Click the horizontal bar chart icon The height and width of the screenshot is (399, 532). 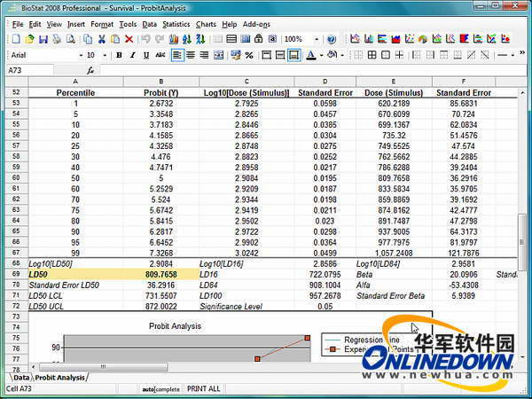[x=382, y=39]
